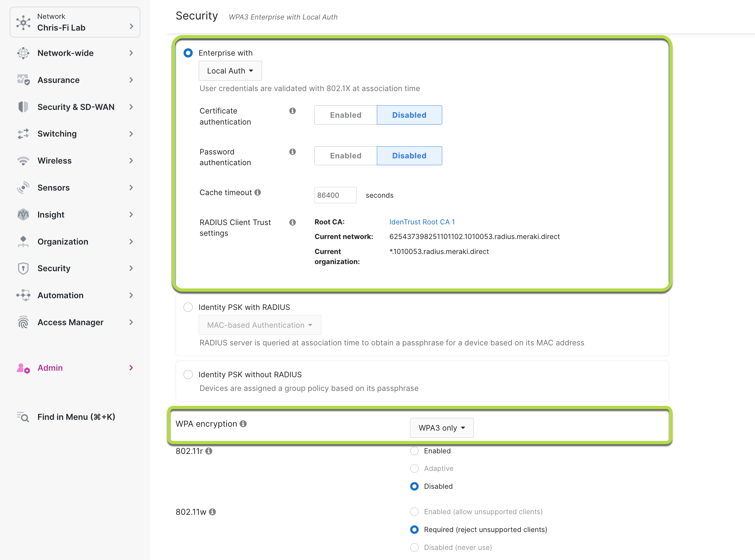Click the Security shield keyhole icon

[23, 269]
